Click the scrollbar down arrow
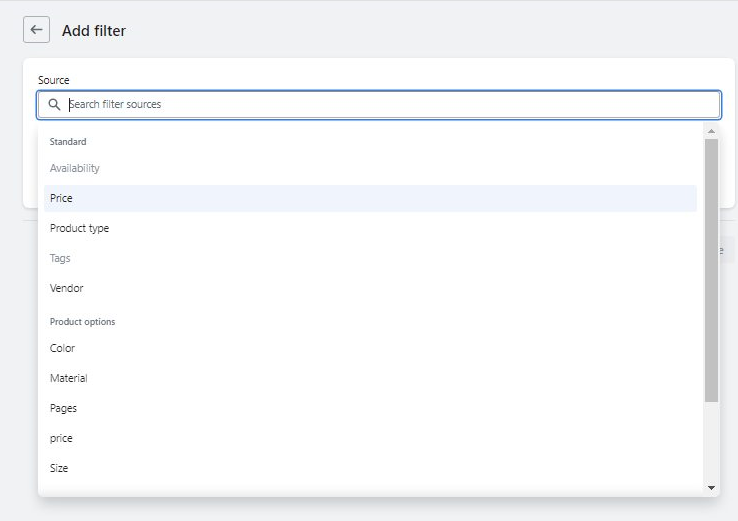This screenshot has height=521, width=738. [711, 487]
